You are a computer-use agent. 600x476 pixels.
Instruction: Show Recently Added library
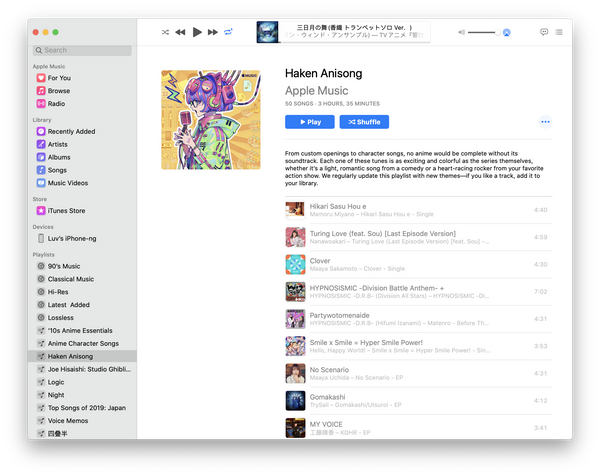click(x=82, y=131)
